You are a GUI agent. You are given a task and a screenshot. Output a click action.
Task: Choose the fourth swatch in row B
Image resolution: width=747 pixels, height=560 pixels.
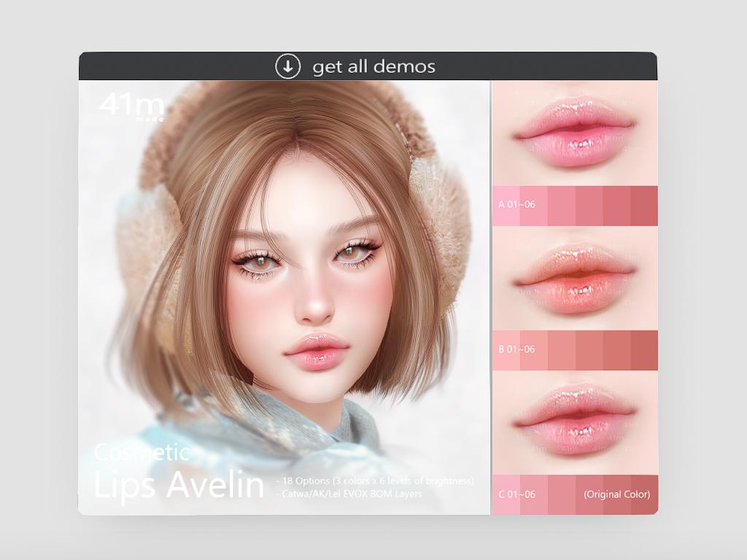pos(589,349)
